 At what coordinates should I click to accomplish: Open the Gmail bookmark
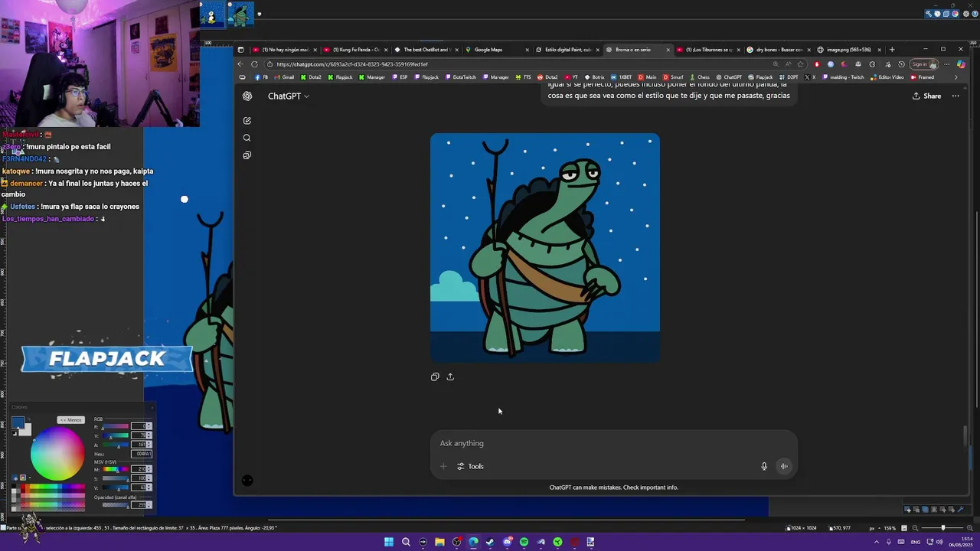point(284,77)
